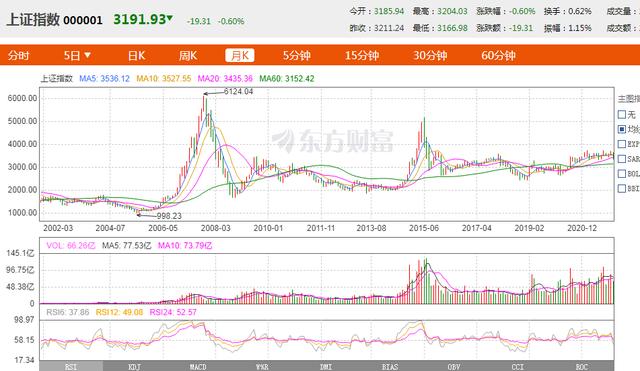Image resolution: width=640 pixels, height=371 pixels.
Task: Click the 2015 peak candlestick in the chart
Action: click(x=424, y=133)
